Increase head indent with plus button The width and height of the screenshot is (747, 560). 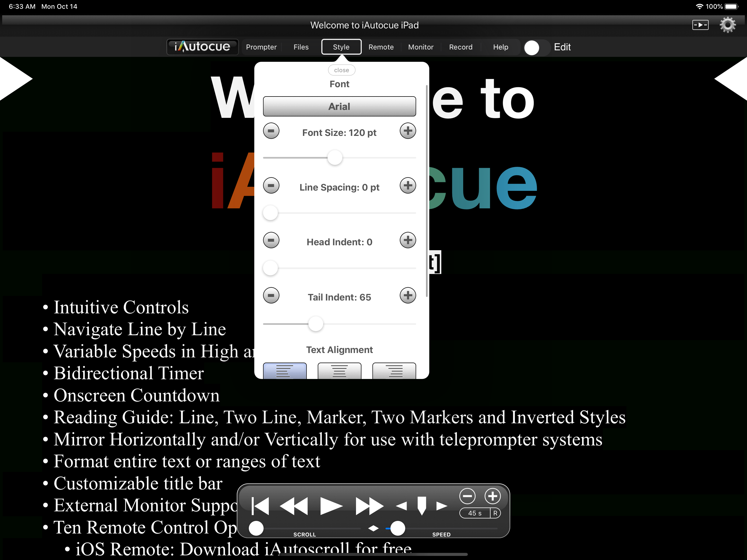point(408,240)
